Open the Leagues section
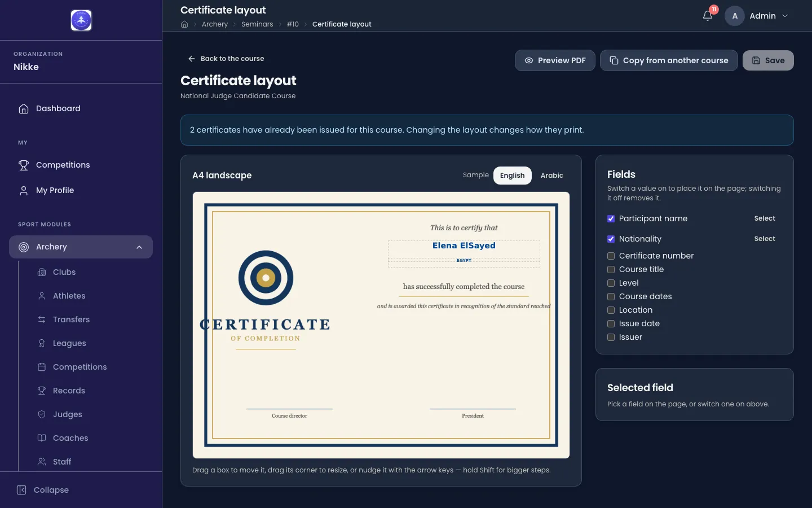 [x=90, y=343]
